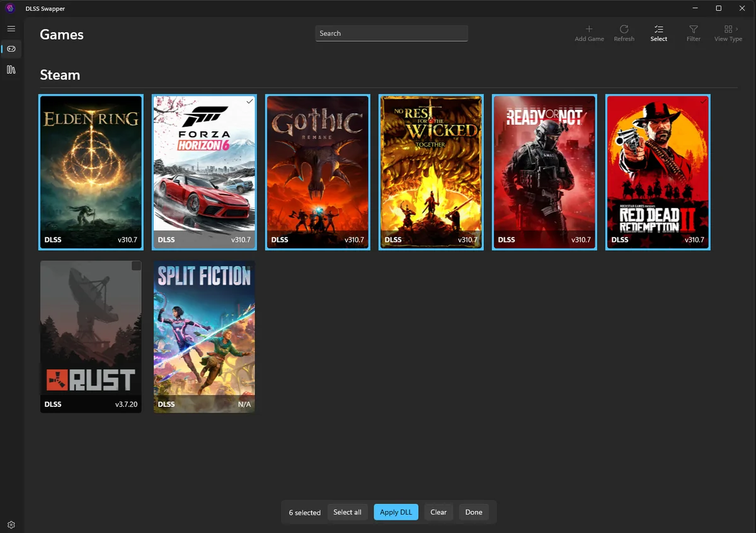Minimize the DLSS Swapper window
Viewport: 756px width, 533px height.
tap(695, 8)
